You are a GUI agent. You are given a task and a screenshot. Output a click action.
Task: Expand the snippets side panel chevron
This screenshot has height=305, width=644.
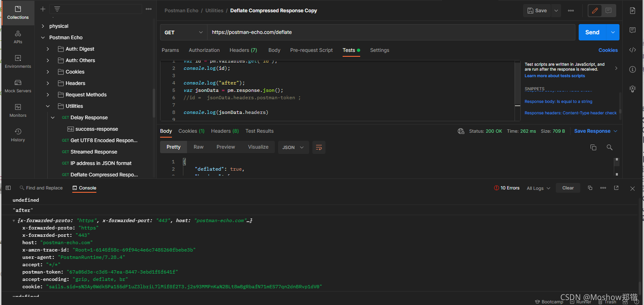point(616,68)
